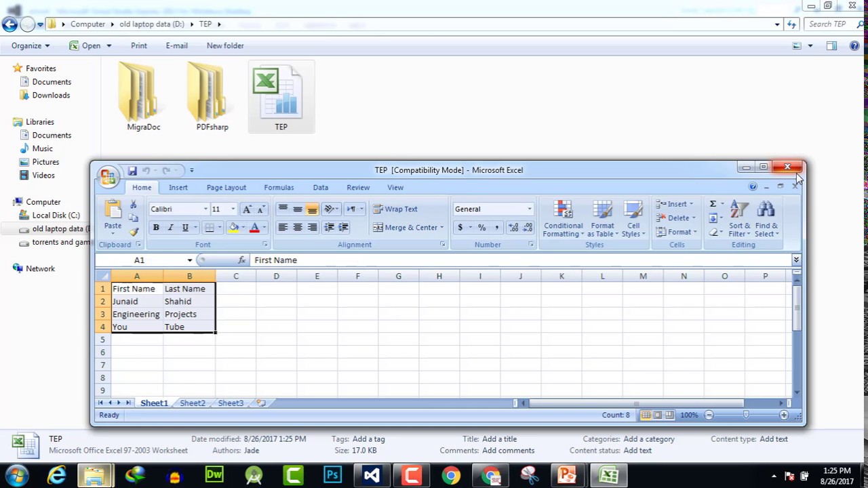Click New folder in Explorer toolbar

pos(225,45)
